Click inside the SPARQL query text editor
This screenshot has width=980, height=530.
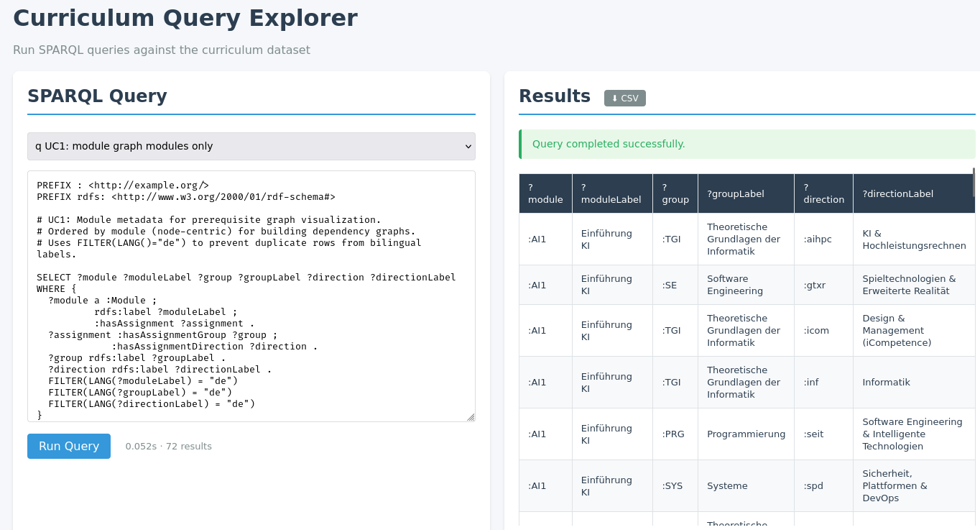point(251,296)
